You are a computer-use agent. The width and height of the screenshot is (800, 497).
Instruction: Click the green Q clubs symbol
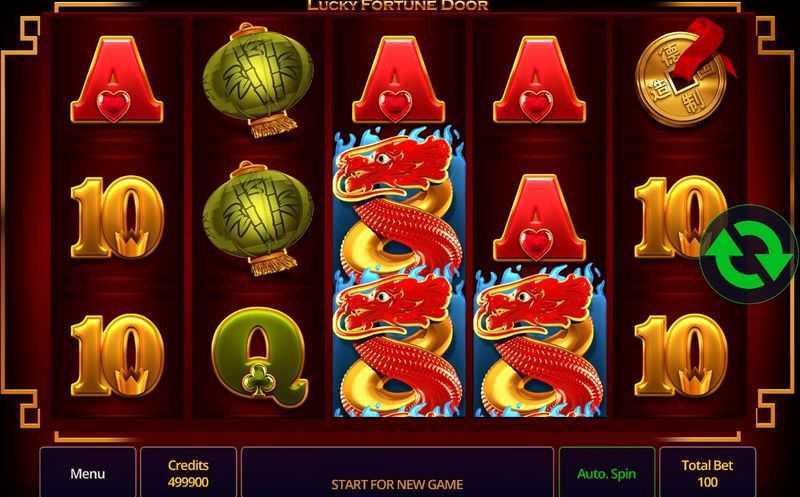tap(259, 356)
